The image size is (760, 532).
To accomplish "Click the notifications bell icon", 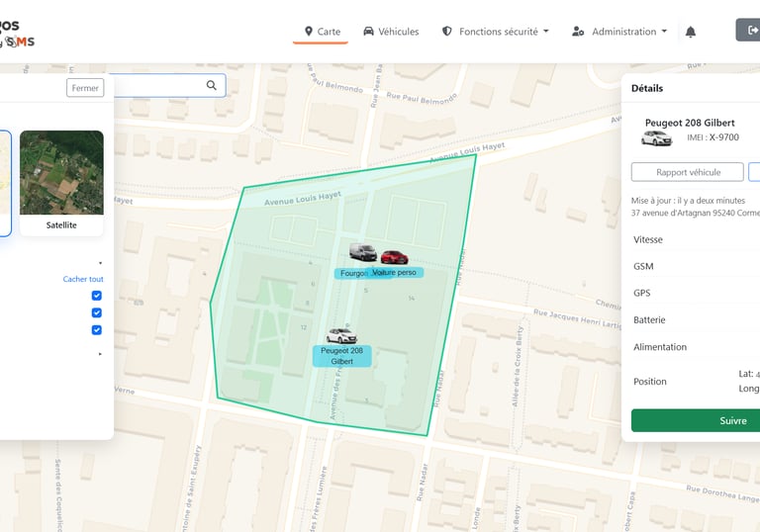I will pos(690,32).
